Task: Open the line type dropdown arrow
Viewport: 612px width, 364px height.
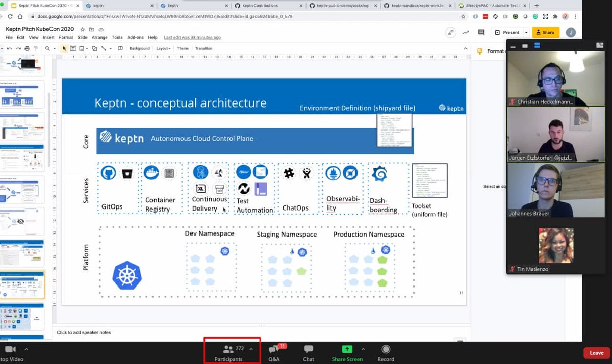Action: 111,48
